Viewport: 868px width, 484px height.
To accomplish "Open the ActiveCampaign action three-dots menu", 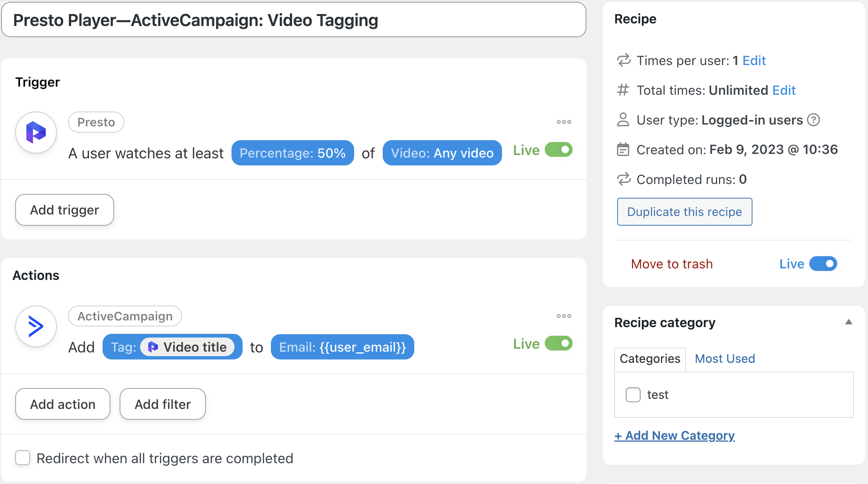I will pos(564,316).
